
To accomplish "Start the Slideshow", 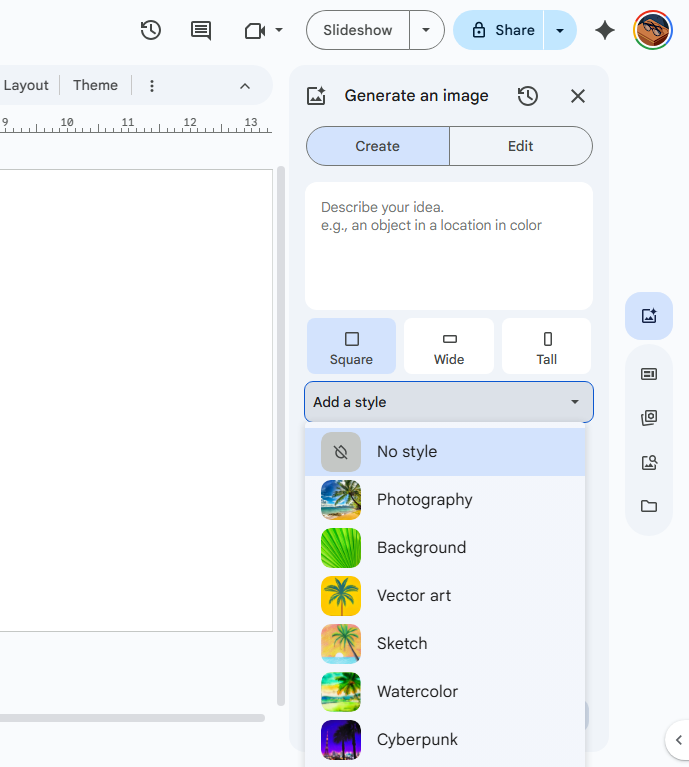I will pos(358,30).
